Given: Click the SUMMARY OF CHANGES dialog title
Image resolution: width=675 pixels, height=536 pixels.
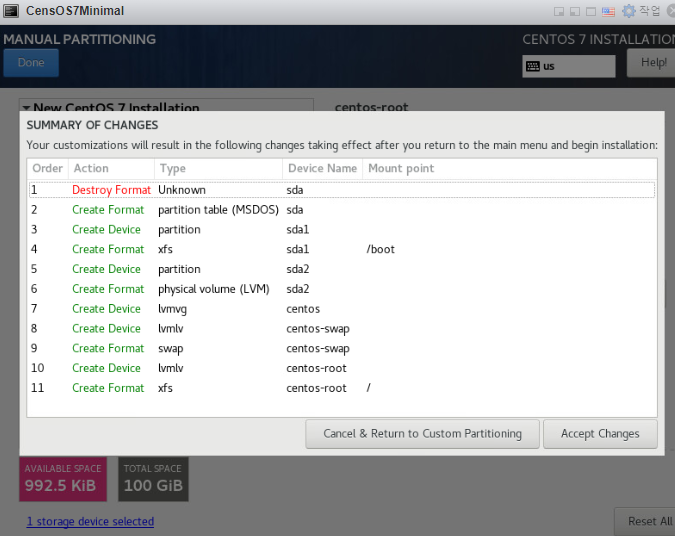Looking at the screenshot, I should [x=92, y=125].
